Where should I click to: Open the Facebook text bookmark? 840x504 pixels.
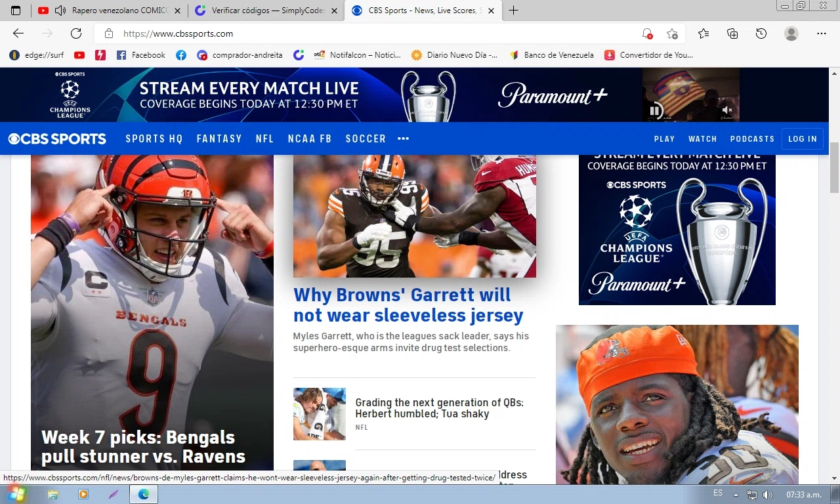[x=141, y=55]
